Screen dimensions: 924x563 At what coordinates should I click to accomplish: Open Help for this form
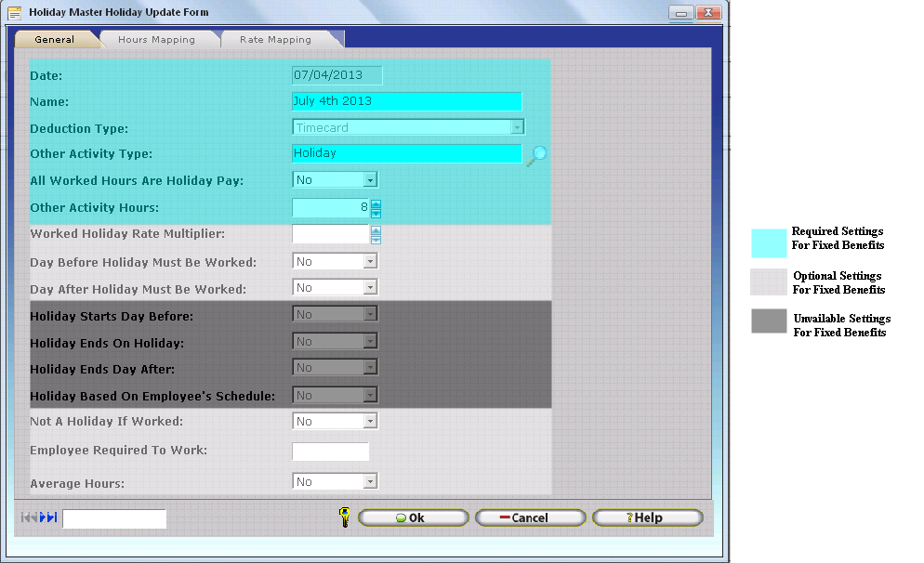pyautogui.click(x=647, y=517)
